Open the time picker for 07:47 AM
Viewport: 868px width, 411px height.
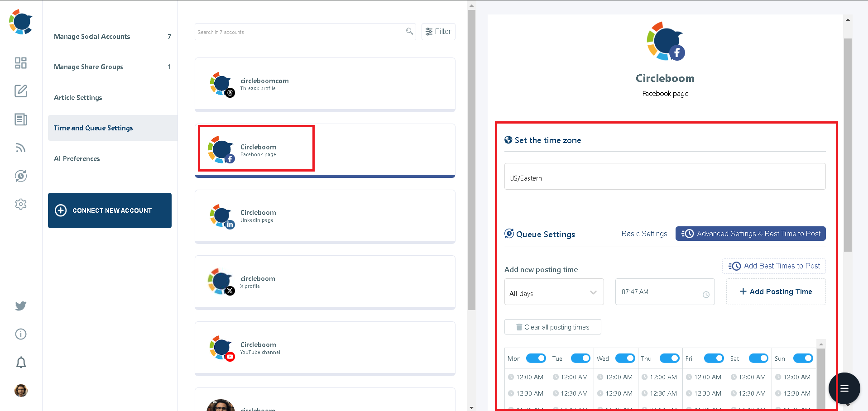(706, 294)
